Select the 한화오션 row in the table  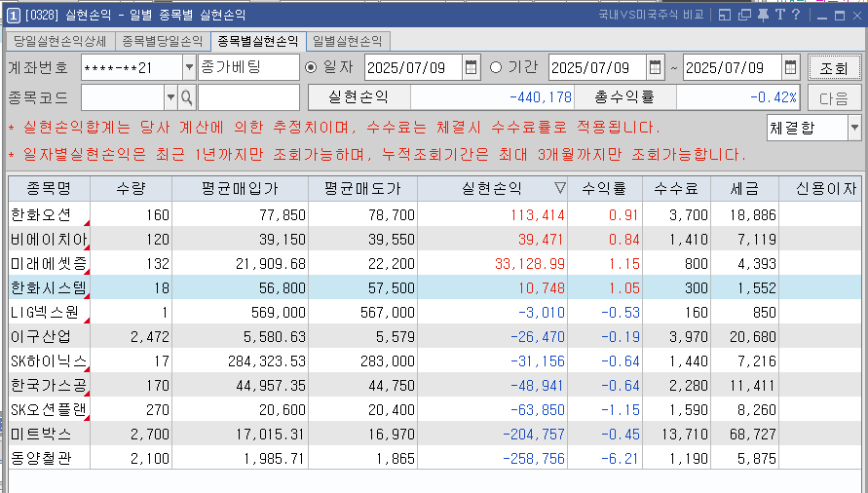click(x=47, y=214)
